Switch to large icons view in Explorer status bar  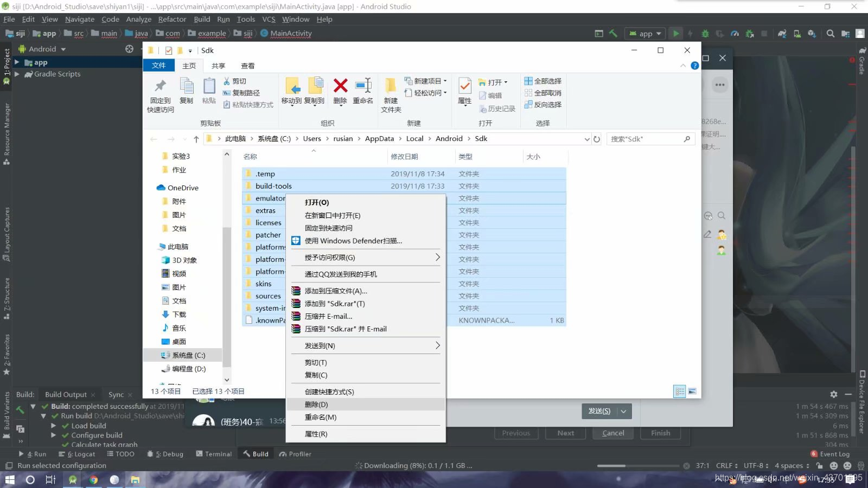click(692, 391)
